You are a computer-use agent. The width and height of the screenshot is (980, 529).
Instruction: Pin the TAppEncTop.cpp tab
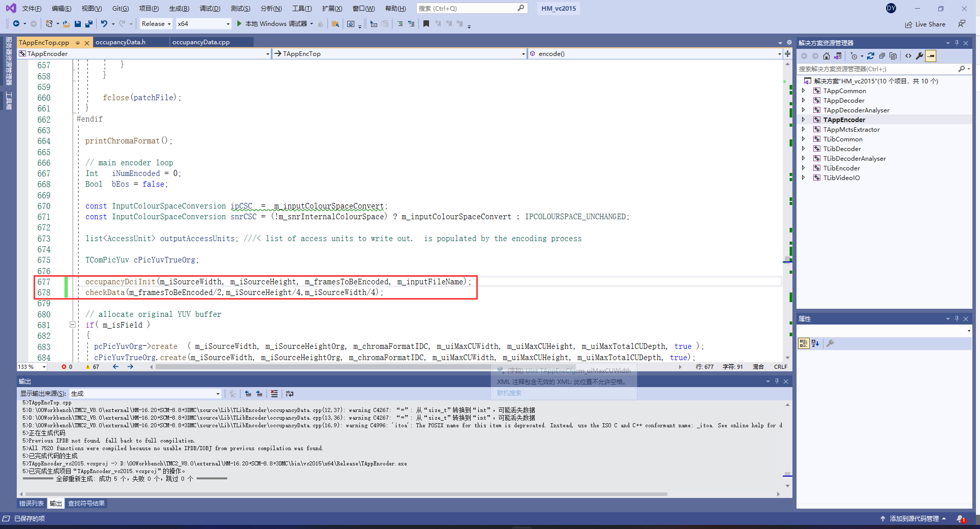click(78, 43)
